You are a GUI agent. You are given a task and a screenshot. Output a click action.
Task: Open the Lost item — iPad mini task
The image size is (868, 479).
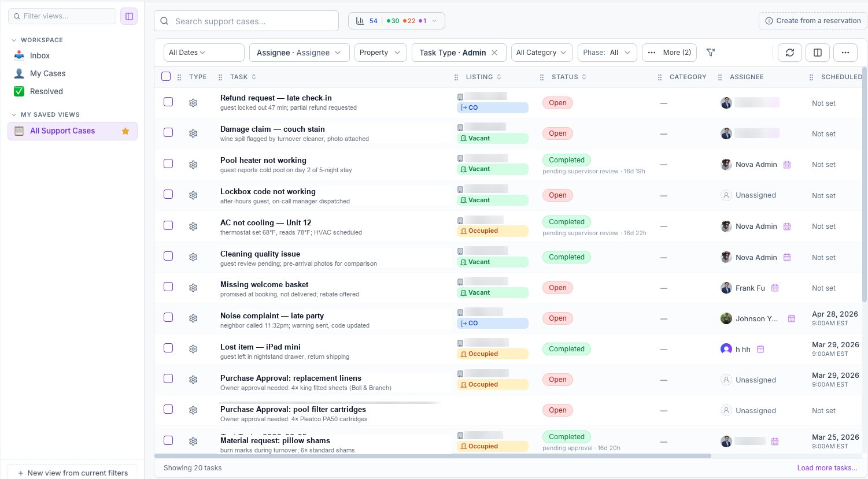point(260,347)
